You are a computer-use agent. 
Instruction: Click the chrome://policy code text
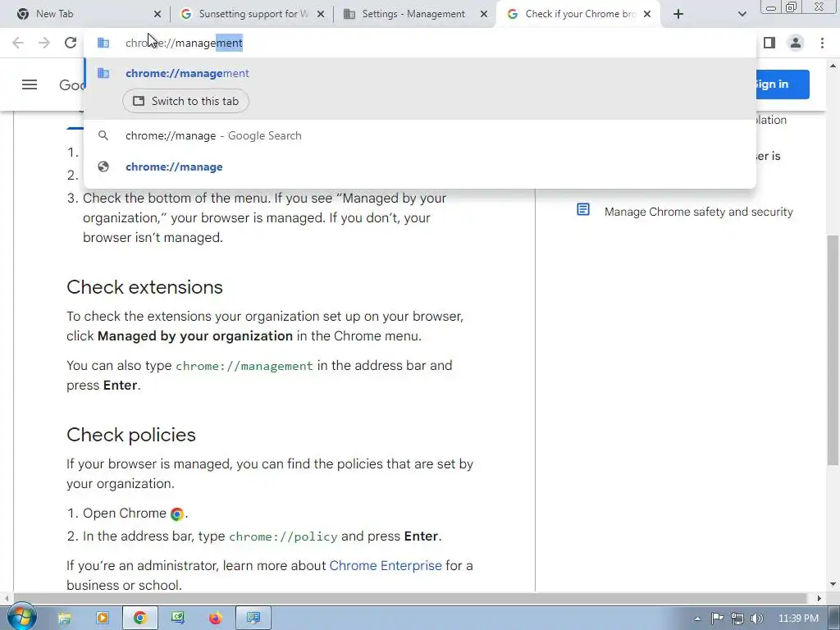[x=283, y=536]
